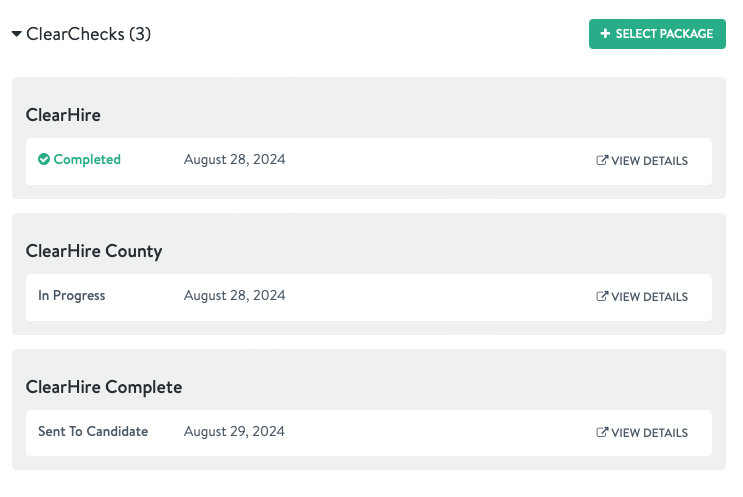The width and height of the screenshot is (743, 497).
Task: Click the ClearChecks (3) heading
Action: pos(89,34)
